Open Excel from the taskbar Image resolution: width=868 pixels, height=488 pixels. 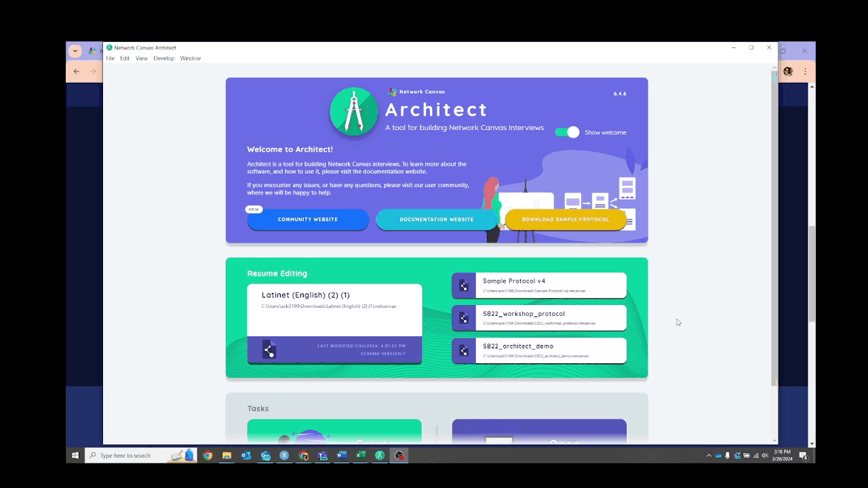[x=361, y=455]
